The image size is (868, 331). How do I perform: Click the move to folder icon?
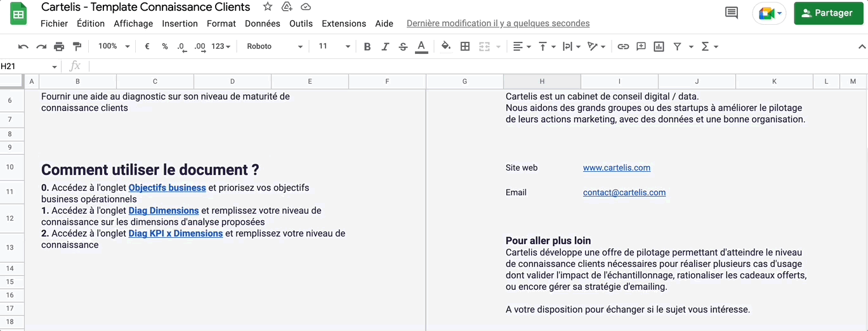pos(287,7)
